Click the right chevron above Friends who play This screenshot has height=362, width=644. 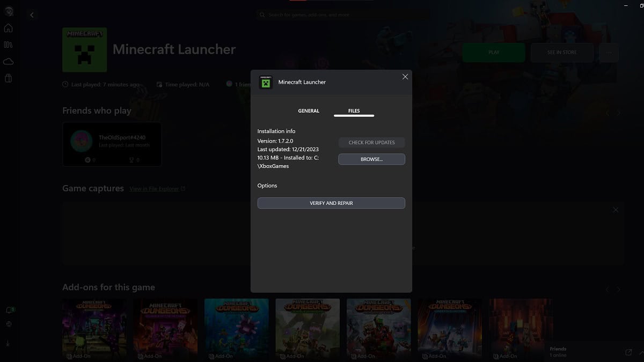pyautogui.click(x=619, y=113)
